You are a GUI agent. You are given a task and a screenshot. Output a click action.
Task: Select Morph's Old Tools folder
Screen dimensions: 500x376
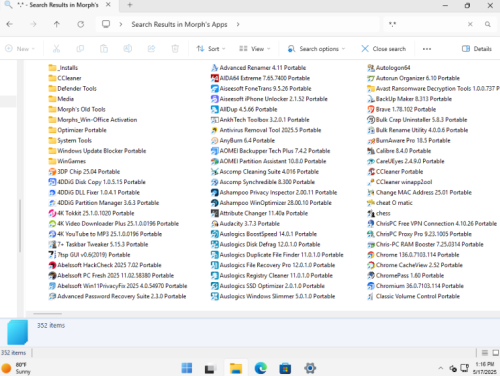77,109
